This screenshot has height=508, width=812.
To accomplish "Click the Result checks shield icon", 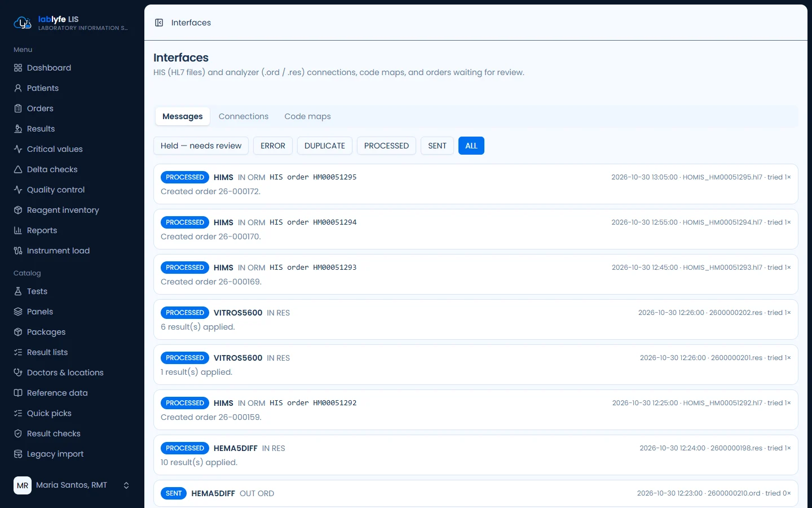I will click(x=18, y=433).
